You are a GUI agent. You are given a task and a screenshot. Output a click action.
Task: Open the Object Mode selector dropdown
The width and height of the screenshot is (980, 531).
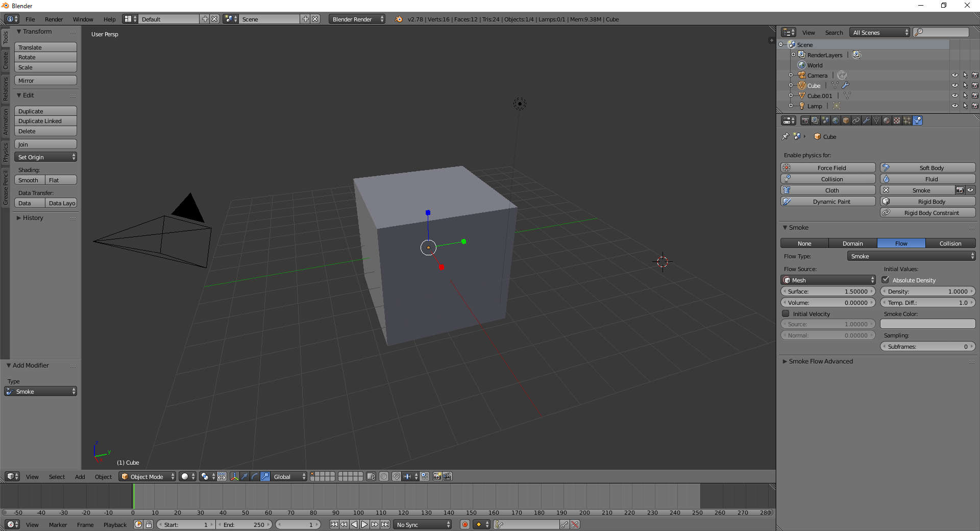tap(147, 476)
